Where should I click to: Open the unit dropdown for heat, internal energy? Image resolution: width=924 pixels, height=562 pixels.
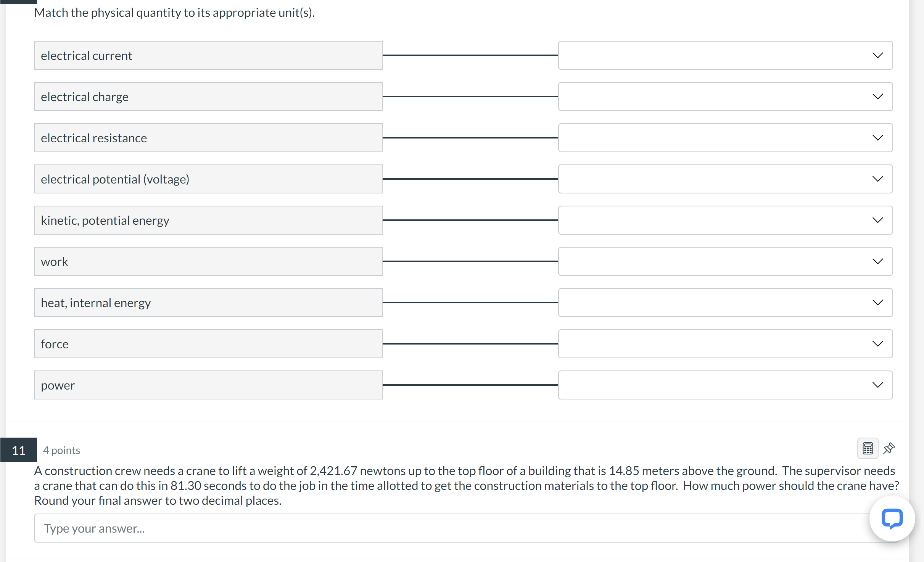click(877, 302)
